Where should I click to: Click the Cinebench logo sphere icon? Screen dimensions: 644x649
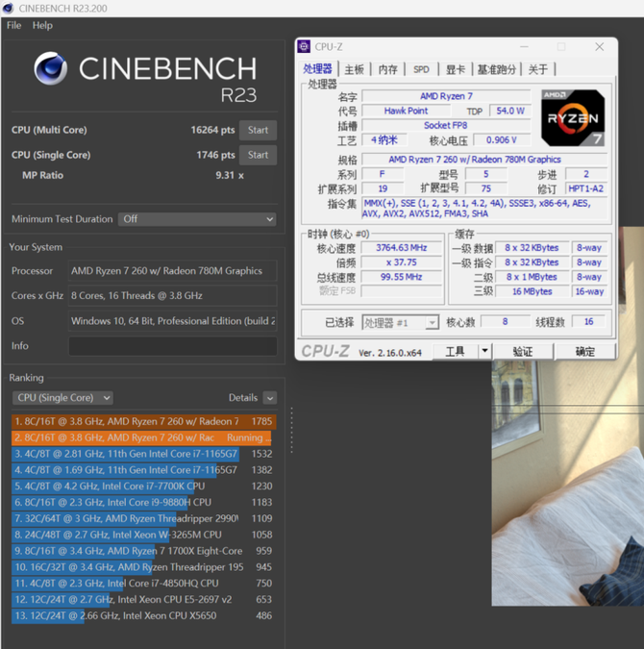click(50, 68)
